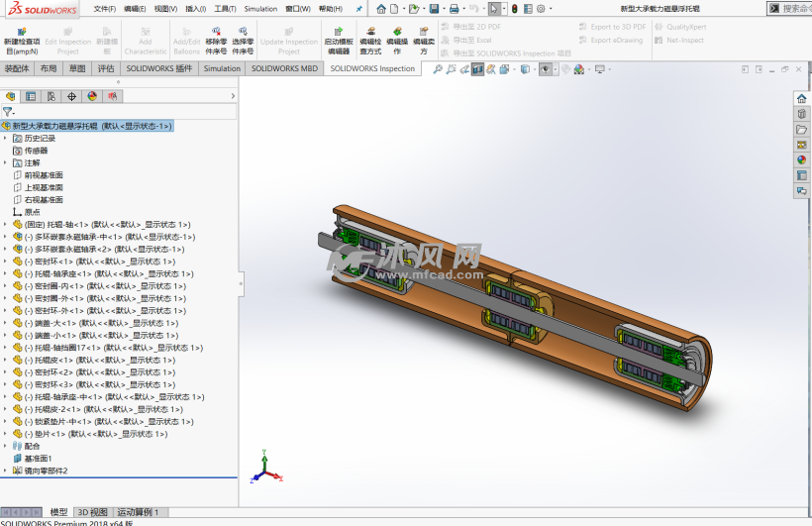Expand the 密封环<1> component node
Image resolution: width=812 pixels, height=526 pixels.
point(6,262)
